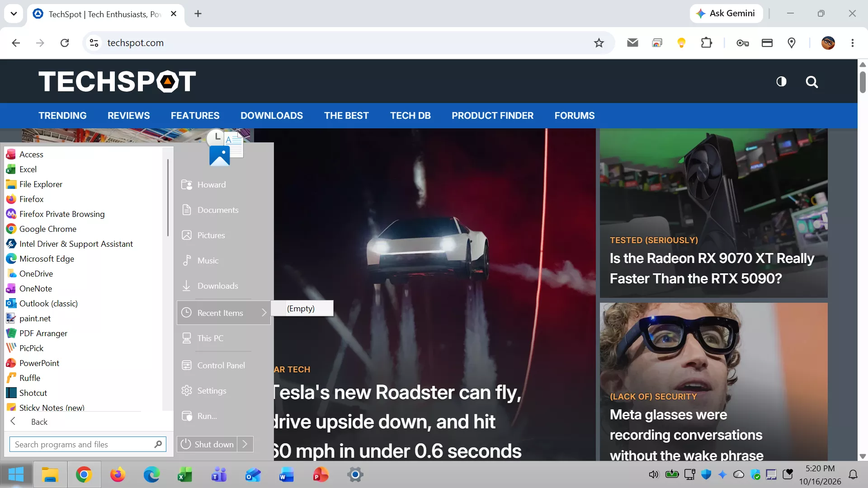Open Control Panel from start menu

tap(221, 365)
